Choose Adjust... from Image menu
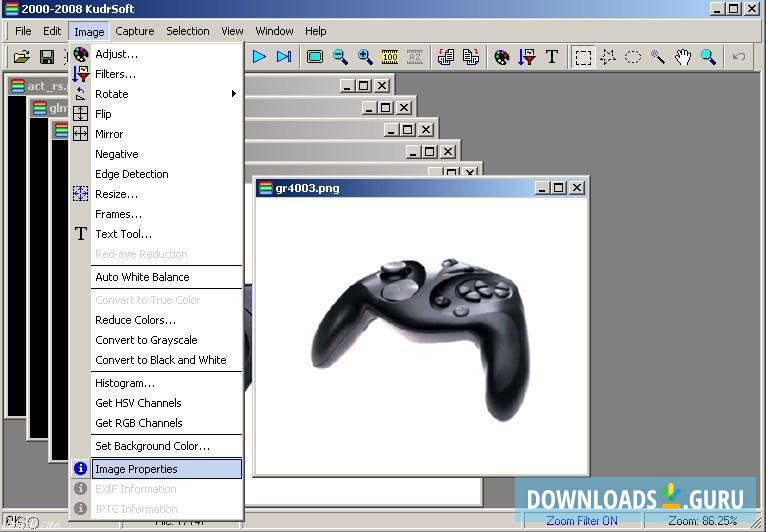Viewport: 766px width, 532px height. pyautogui.click(x=156, y=54)
